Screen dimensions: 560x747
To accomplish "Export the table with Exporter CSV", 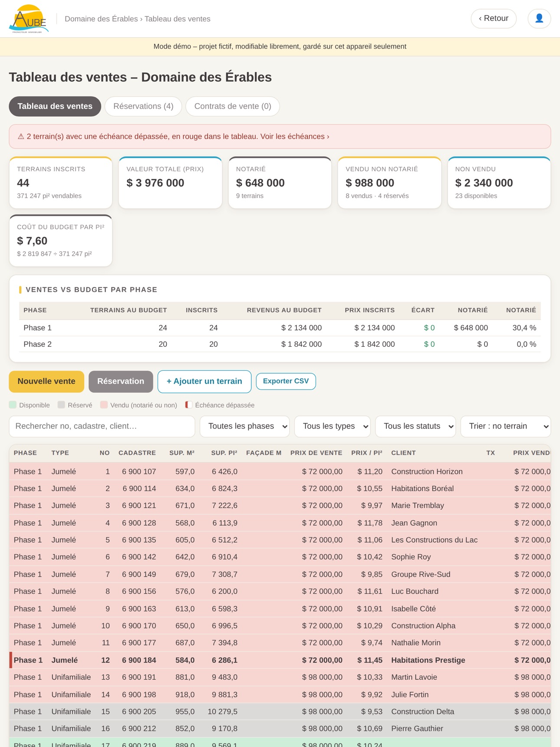I will tap(286, 381).
